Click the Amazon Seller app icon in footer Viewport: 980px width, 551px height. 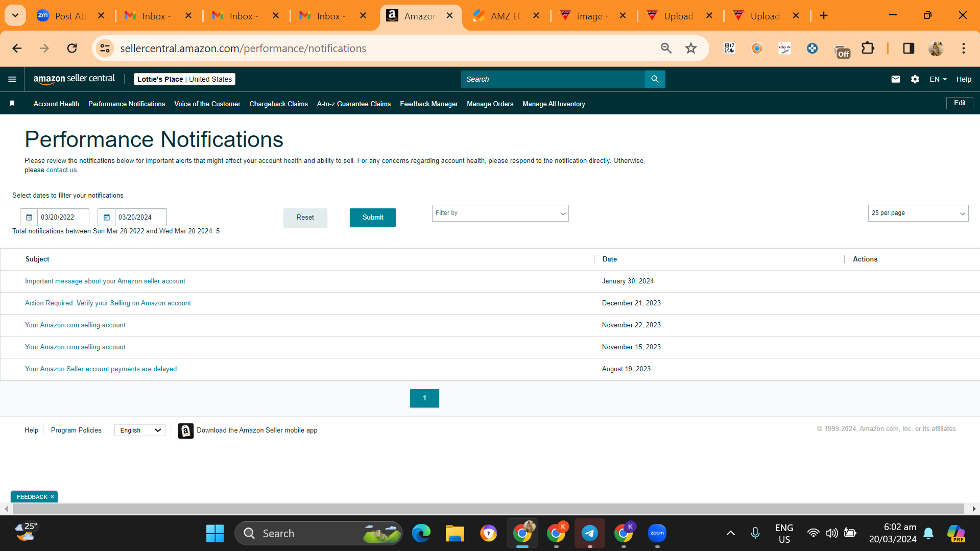click(x=185, y=430)
